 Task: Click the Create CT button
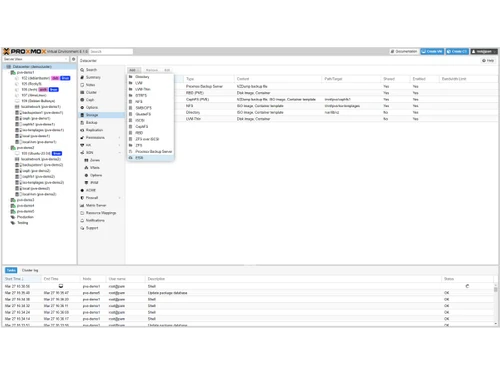click(x=457, y=51)
